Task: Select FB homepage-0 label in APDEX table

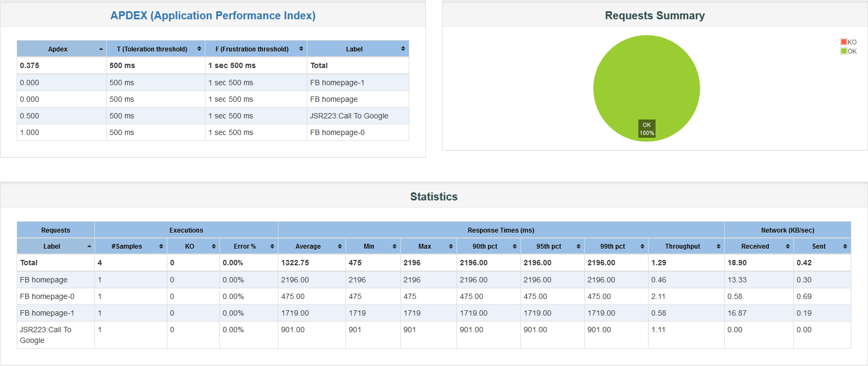Action: pyautogui.click(x=337, y=132)
